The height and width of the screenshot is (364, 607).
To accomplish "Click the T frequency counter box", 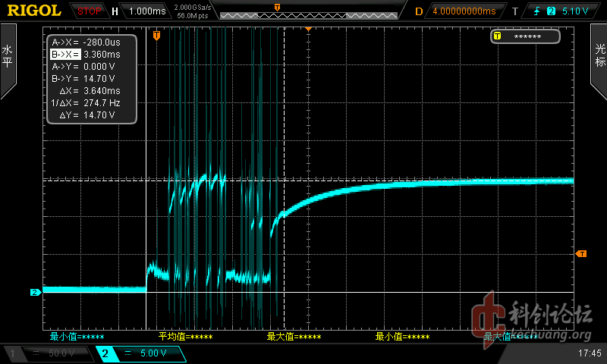I will click(x=525, y=36).
